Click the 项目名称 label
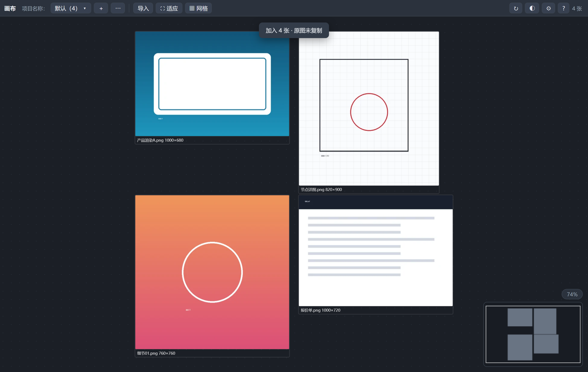588x372 pixels. coord(34,9)
